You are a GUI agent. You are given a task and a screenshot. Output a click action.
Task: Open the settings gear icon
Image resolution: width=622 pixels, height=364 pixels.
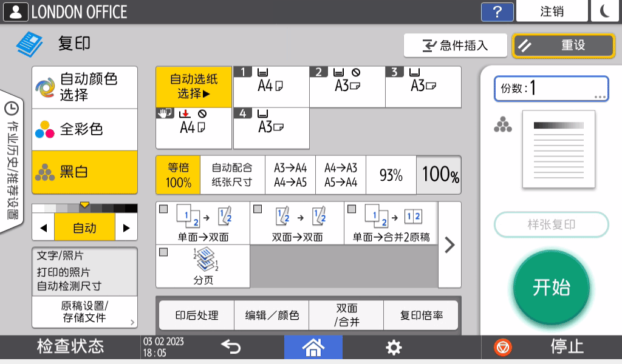pos(393,347)
